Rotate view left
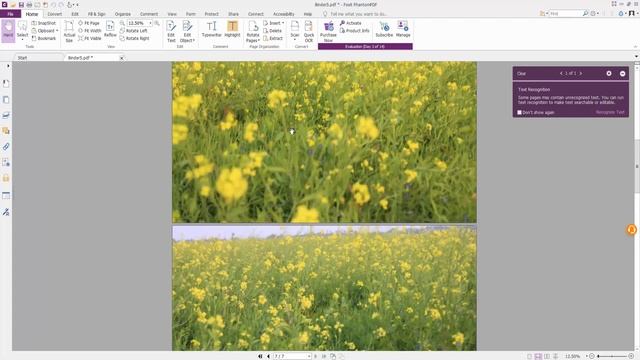This screenshot has height=360, width=640. pyautogui.click(x=133, y=31)
